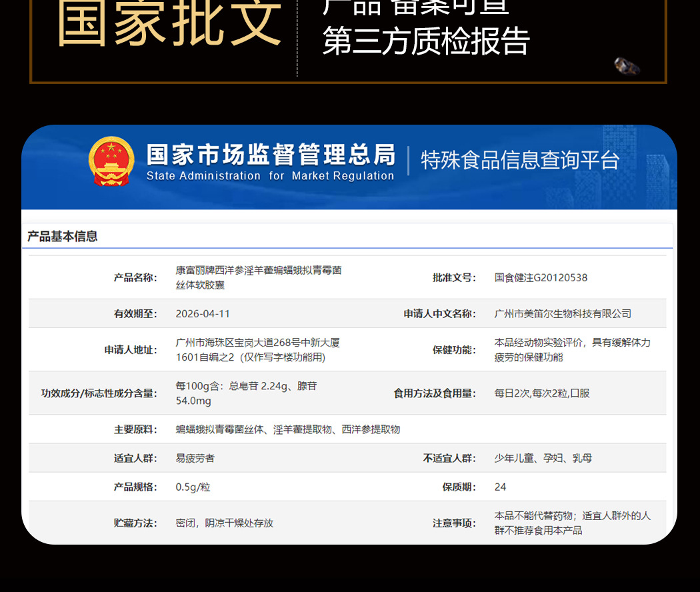Image resolution: width=700 pixels, height=592 pixels.
Task: Click 'State Administration for Market Regulation' text
Action: [271, 176]
